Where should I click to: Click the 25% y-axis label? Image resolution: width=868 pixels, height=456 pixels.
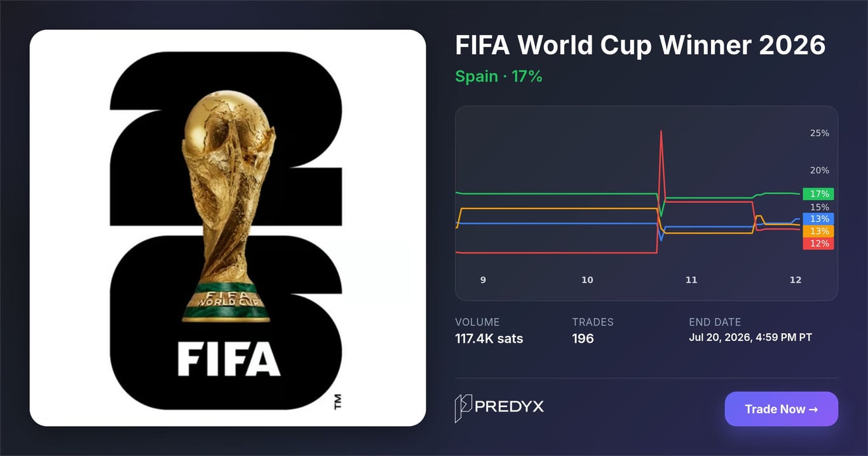click(x=819, y=133)
